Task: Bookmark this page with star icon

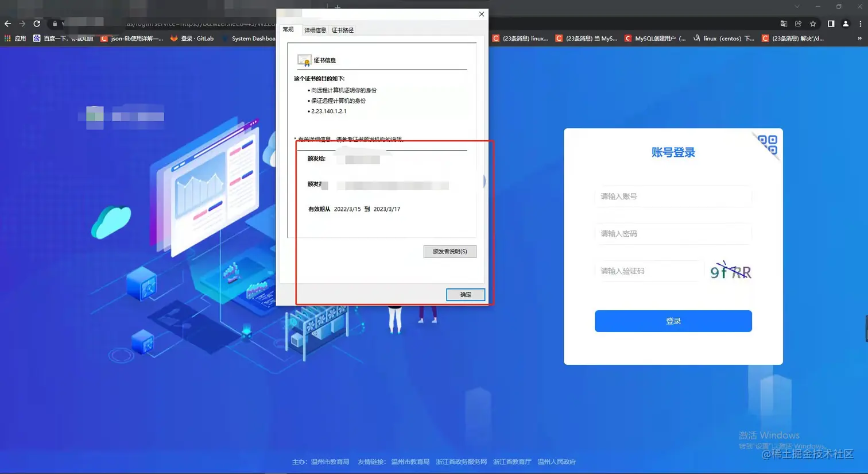Action: tap(813, 24)
